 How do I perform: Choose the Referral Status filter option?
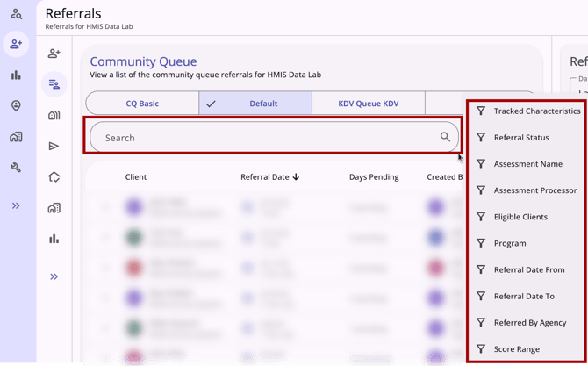pos(521,138)
